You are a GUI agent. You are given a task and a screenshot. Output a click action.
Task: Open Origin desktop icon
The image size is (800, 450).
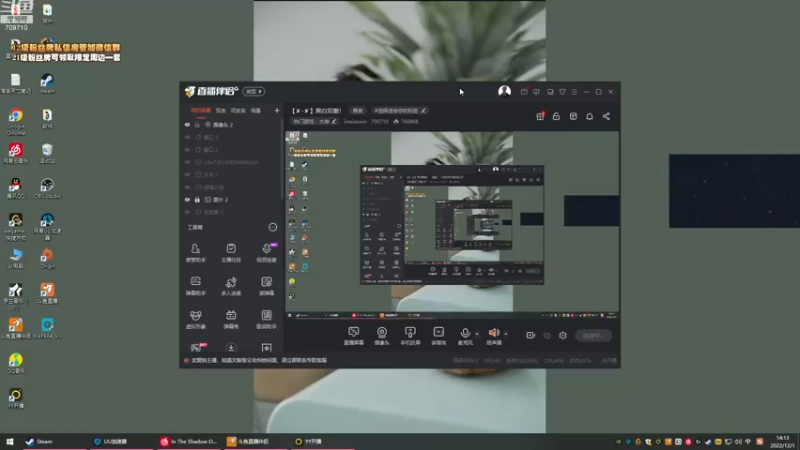47,259
